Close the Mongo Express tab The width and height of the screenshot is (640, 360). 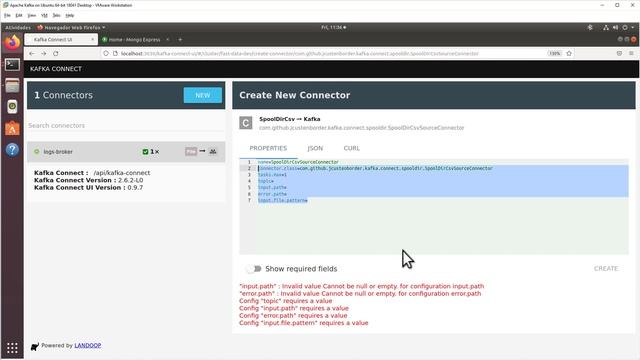point(167,40)
